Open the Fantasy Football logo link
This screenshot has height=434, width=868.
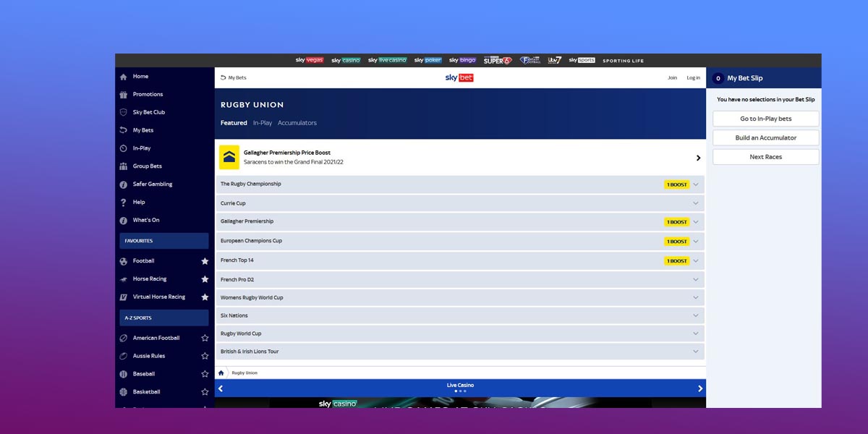click(x=530, y=61)
